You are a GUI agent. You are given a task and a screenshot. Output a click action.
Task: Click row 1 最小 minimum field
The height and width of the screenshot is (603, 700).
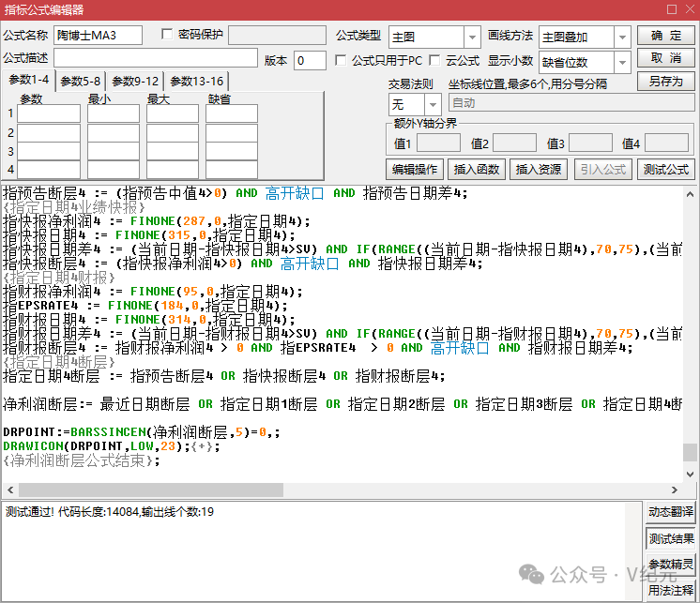pos(114,113)
